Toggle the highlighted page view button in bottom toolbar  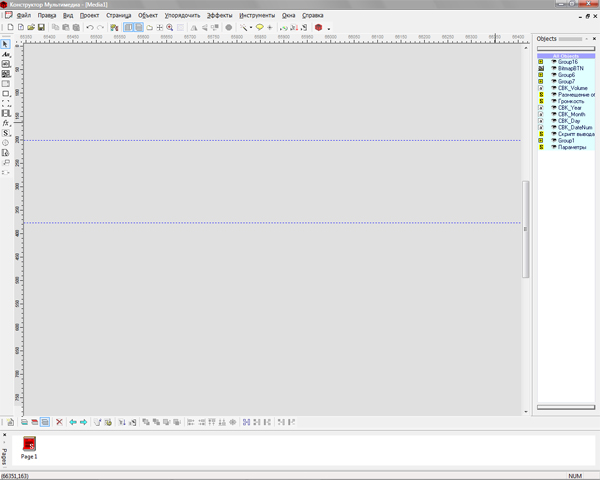45,422
